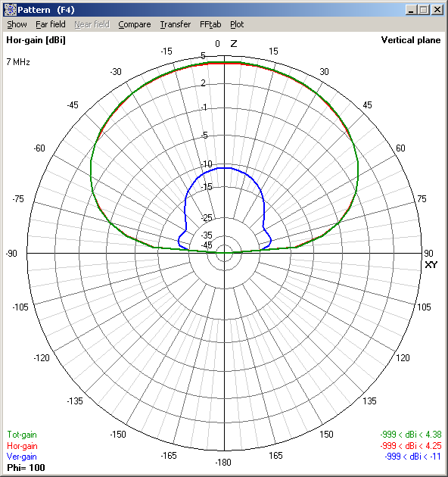Close the Pattern window
448x477 pixels.
[437, 10]
